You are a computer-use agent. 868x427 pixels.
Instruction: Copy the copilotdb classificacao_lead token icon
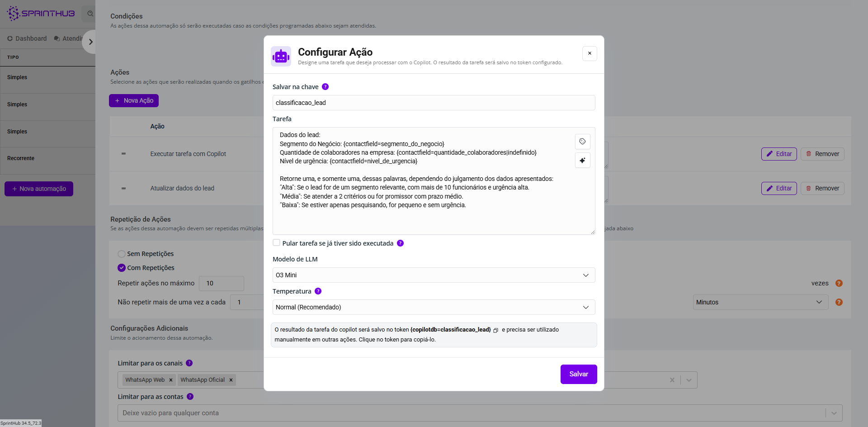[495, 330]
